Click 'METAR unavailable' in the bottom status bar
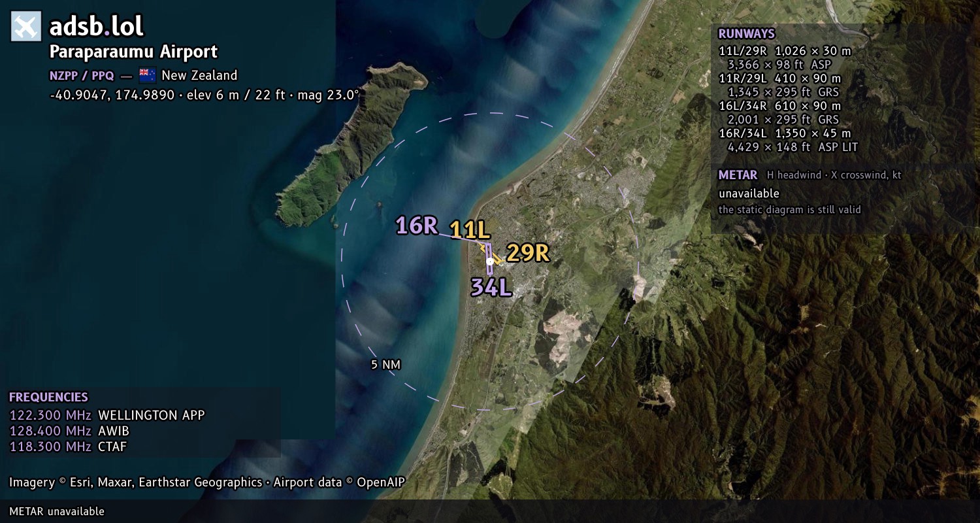This screenshot has height=523, width=980. (57, 511)
